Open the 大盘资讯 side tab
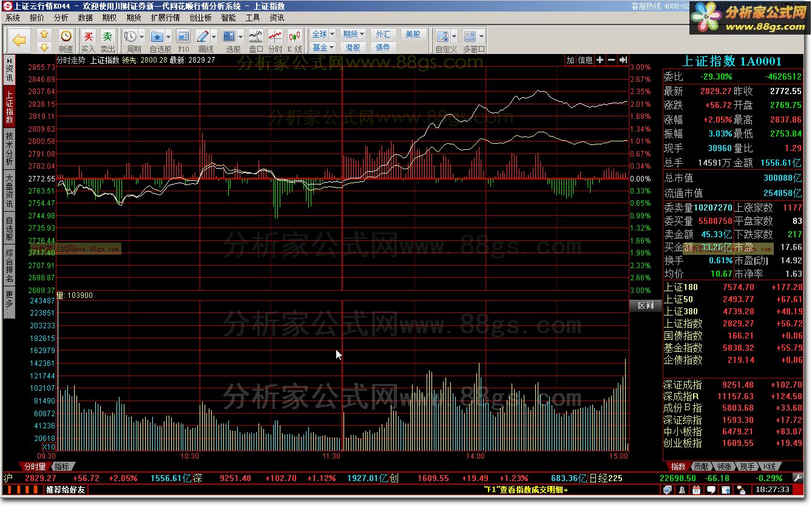The height and width of the screenshot is (506, 812). 10,191
